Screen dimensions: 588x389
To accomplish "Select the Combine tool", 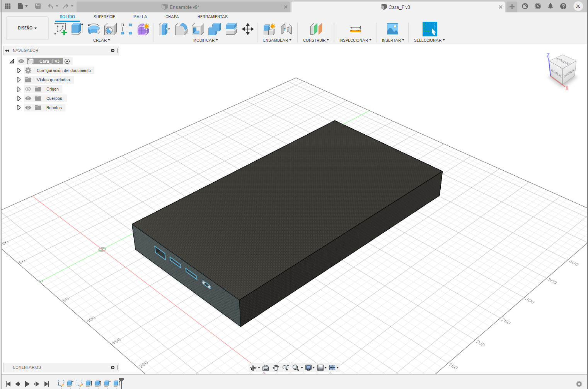I will 215,29.
